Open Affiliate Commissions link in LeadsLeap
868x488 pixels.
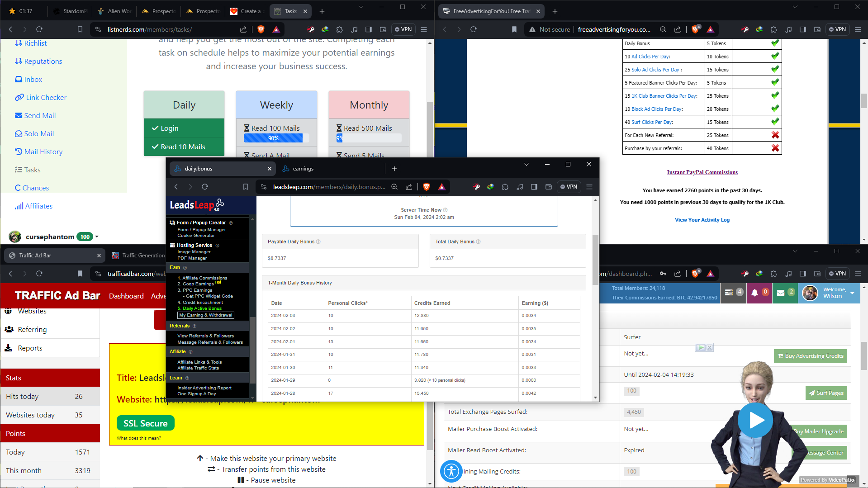(x=204, y=278)
